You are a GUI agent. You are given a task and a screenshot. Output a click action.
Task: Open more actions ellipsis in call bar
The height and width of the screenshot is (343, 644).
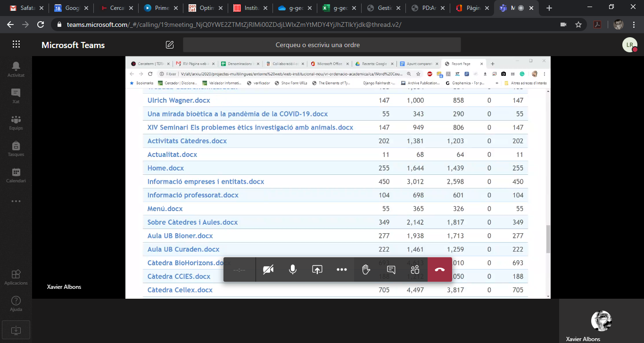pyautogui.click(x=342, y=269)
